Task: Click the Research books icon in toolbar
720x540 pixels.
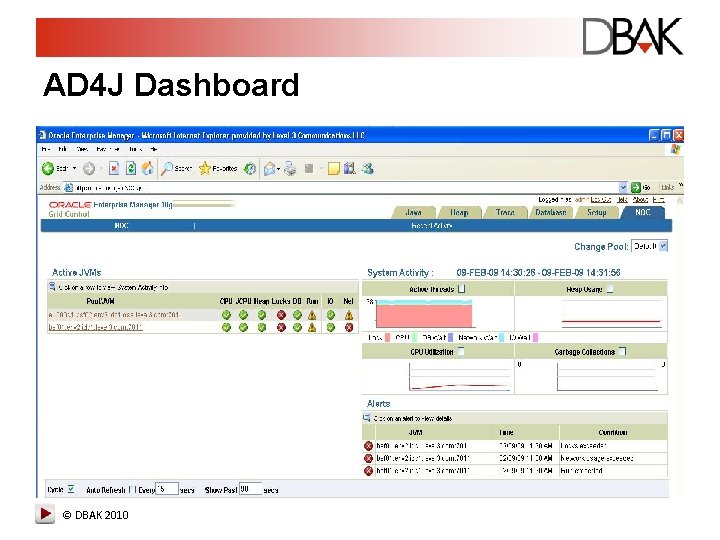Action: (x=350, y=169)
